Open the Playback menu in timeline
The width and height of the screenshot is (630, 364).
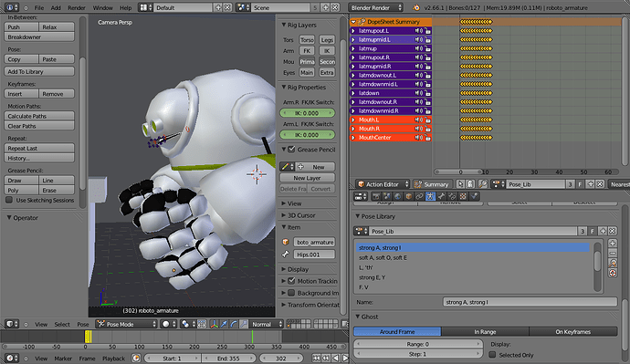click(113, 359)
